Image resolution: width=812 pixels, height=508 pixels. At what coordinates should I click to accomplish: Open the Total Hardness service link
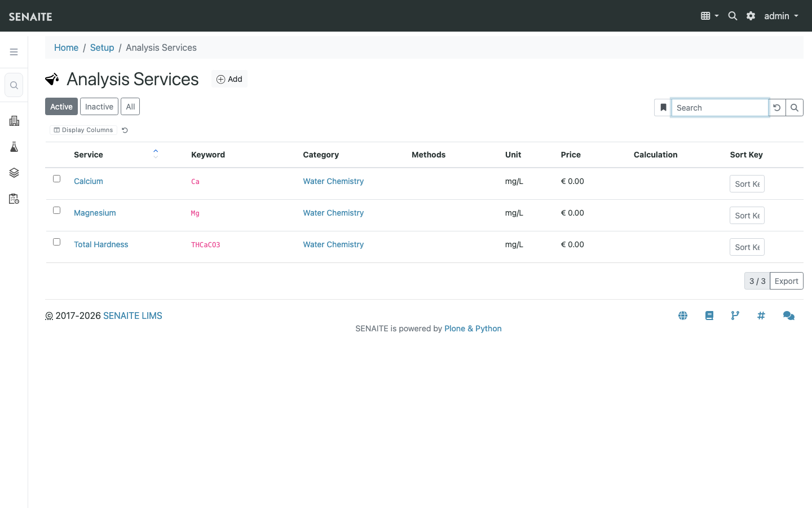pos(101,244)
